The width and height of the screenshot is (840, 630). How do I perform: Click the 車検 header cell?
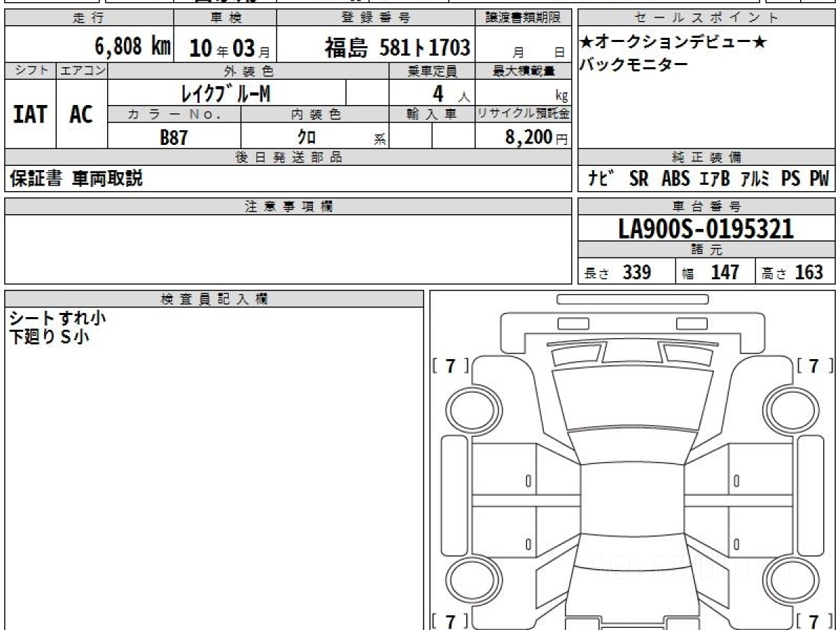pos(225,18)
